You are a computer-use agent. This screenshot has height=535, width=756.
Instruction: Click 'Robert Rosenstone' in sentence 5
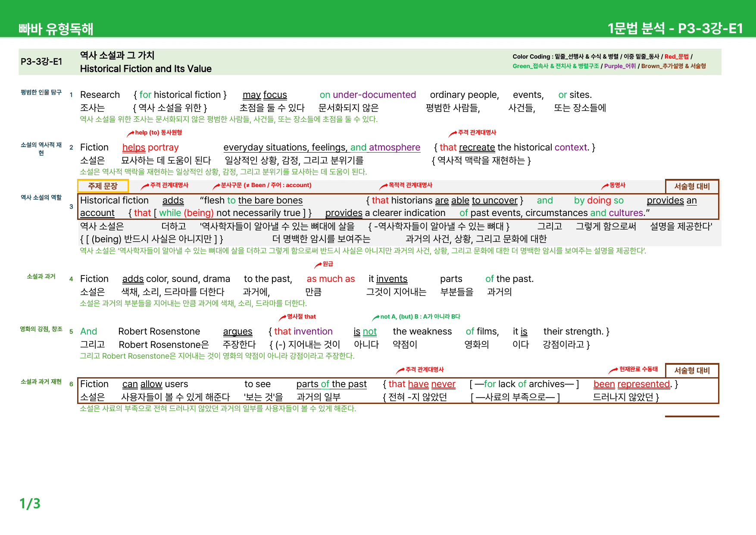159,332
